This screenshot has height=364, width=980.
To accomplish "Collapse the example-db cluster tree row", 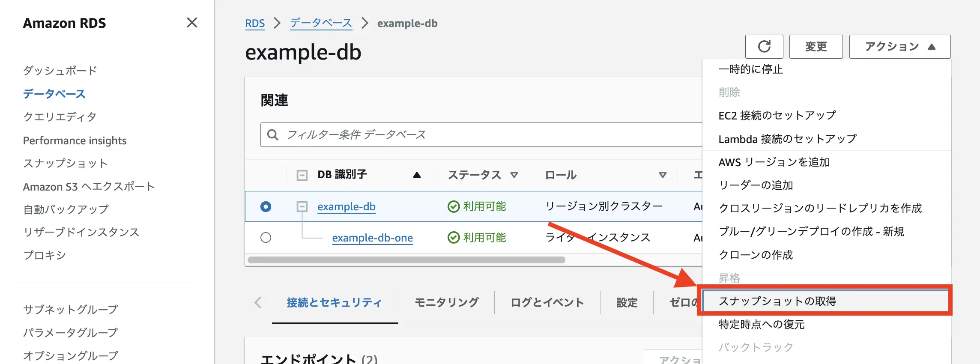I will coord(302,206).
